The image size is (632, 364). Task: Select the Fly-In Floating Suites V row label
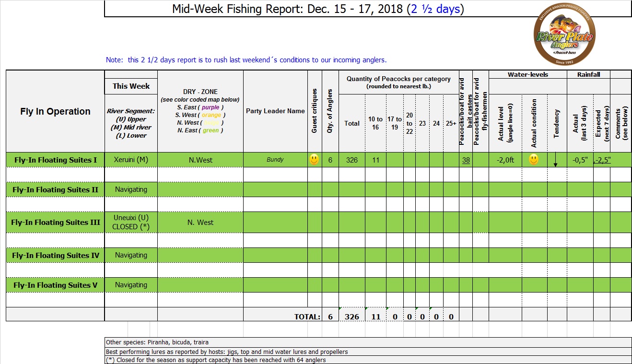55,285
